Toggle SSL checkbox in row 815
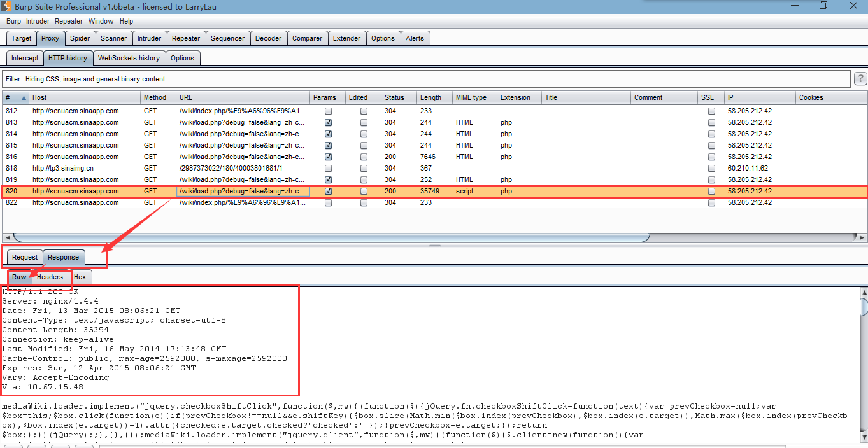This screenshot has width=868, height=448. tap(712, 145)
